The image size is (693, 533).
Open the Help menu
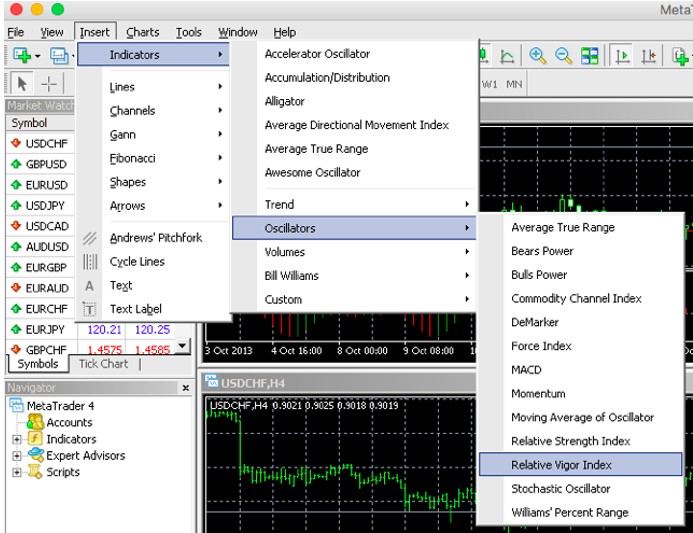285,32
